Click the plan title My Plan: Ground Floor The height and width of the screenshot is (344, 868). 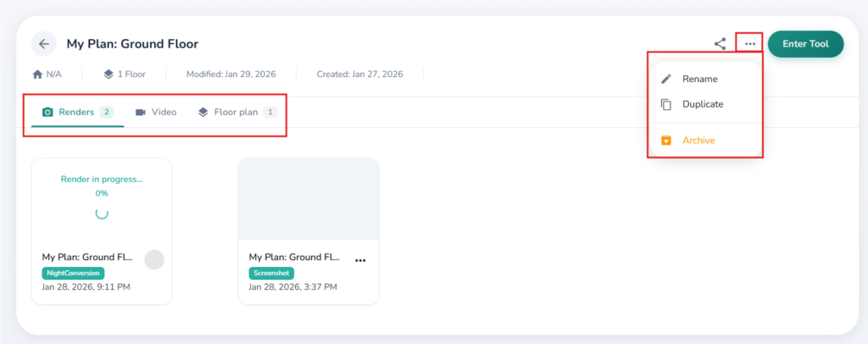(x=132, y=44)
